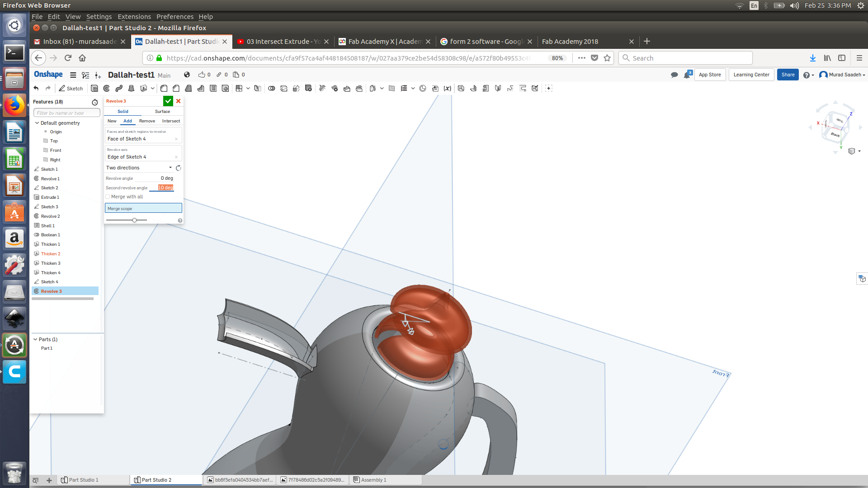Click the Share button
This screenshot has width=868, height=488.
coord(788,75)
